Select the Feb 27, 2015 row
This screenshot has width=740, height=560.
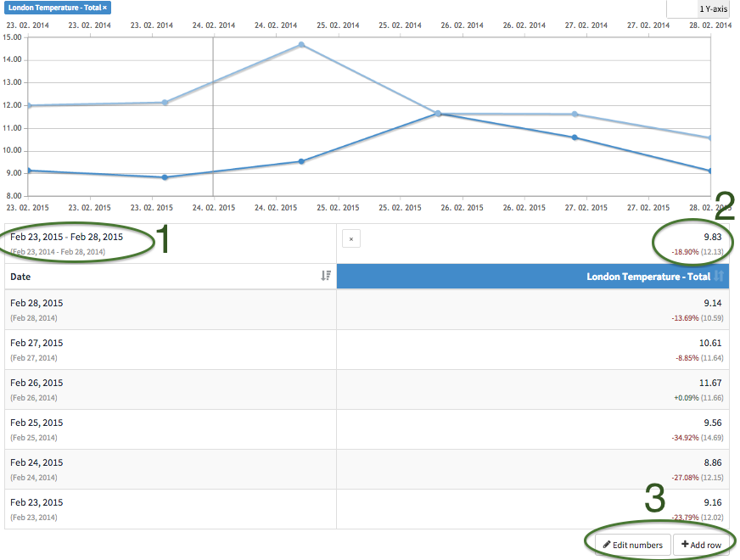(367, 350)
